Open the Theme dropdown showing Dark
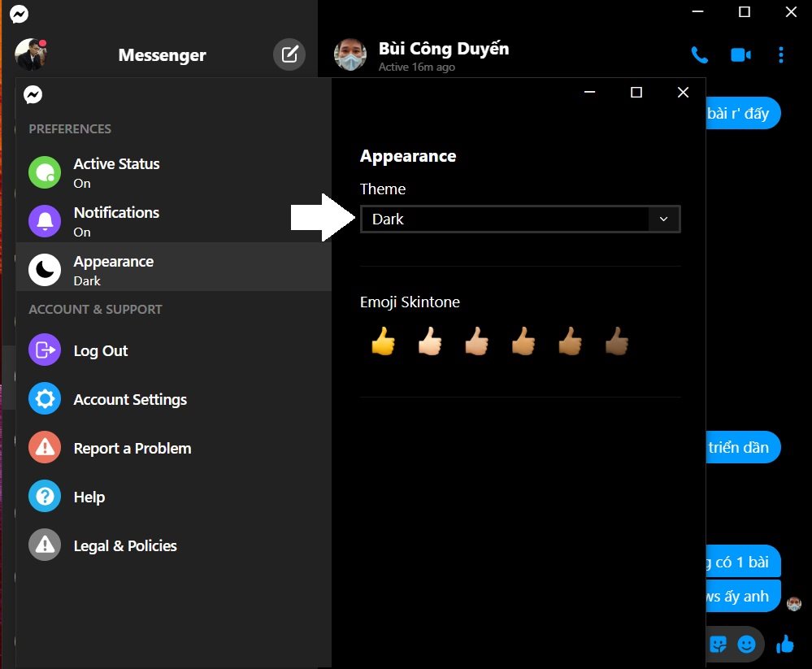The height and width of the screenshot is (669, 812). click(506, 219)
